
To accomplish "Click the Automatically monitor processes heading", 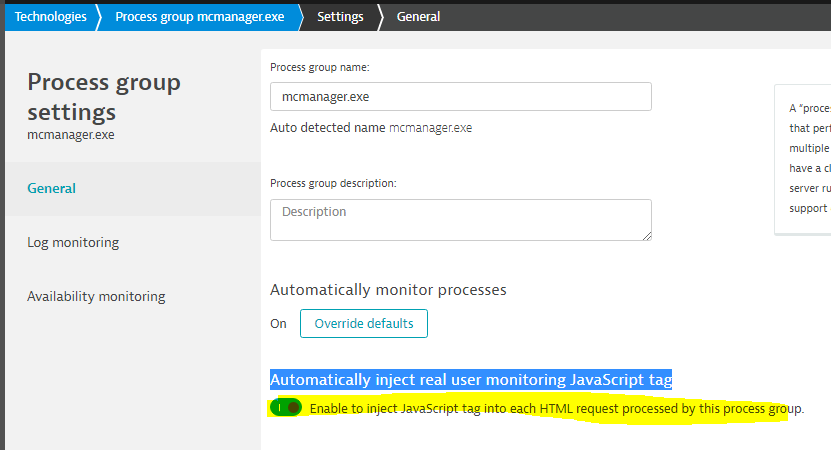I will pos(388,290).
